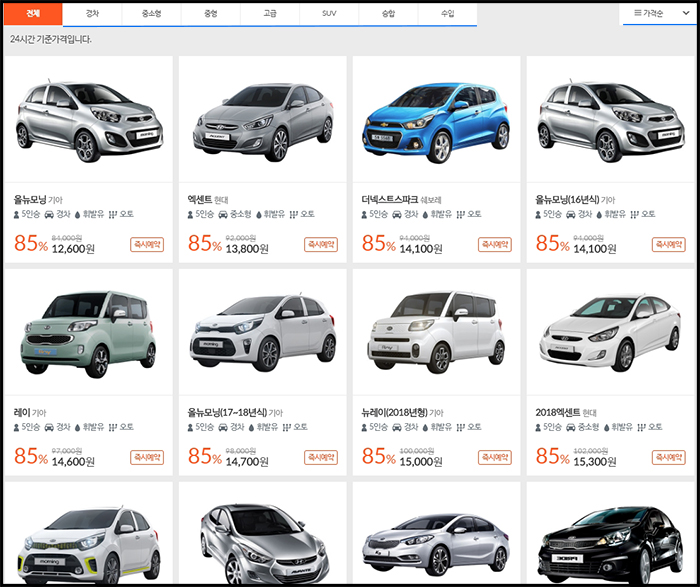Screen dimensions: 700x587
Task: Click the car class icon on 엑센트 card
Action: [x=223, y=215]
